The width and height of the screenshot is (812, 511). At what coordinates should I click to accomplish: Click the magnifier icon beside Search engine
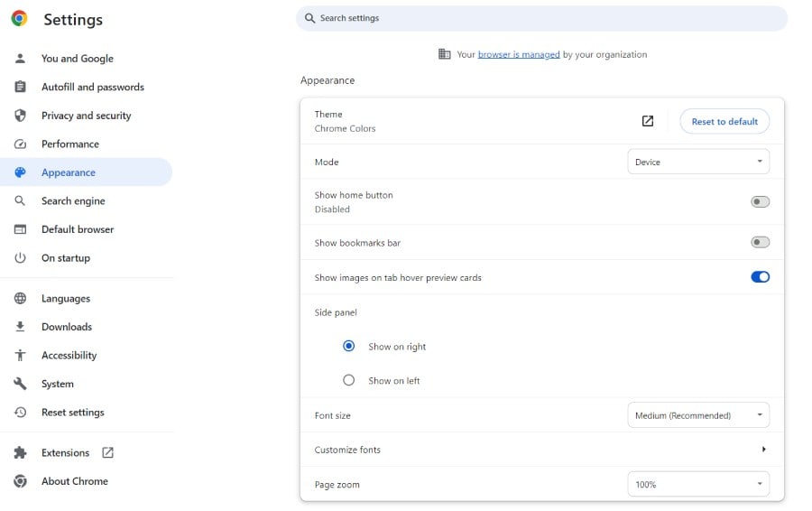pyautogui.click(x=20, y=200)
